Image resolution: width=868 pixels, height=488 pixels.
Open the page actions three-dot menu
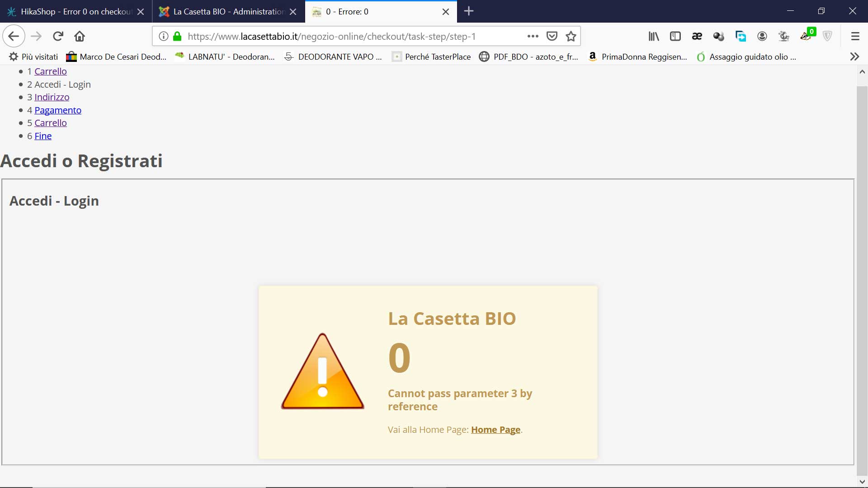click(x=533, y=36)
